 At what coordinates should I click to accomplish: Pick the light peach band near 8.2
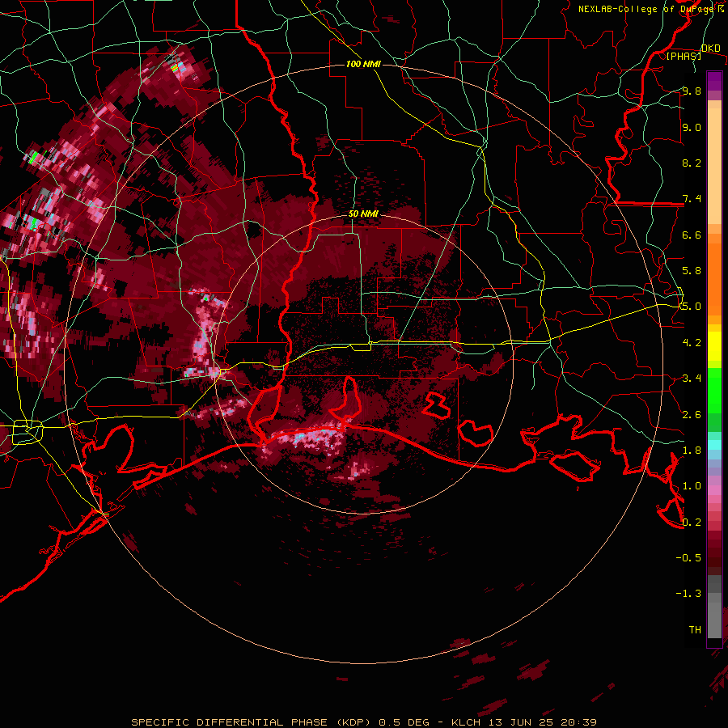pos(714,166)
